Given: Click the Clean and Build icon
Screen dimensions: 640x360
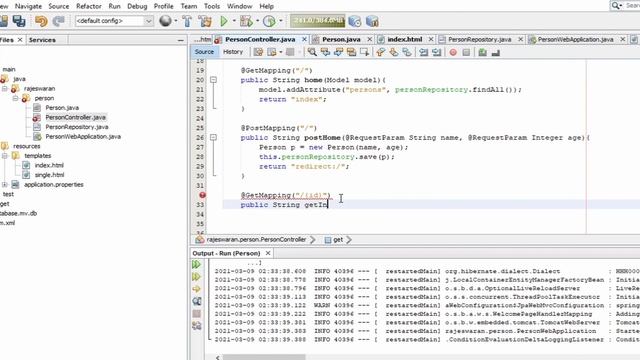Looking at the screenshot, I should (x=205, y=21).
